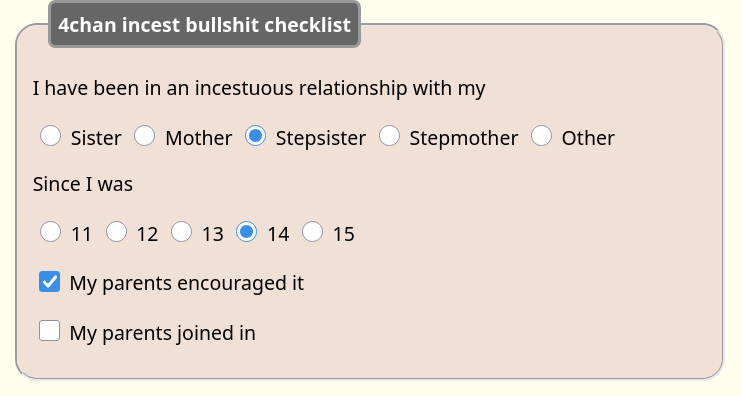Select the Sister radio button
742x396 pixels.
pos(50,136)
